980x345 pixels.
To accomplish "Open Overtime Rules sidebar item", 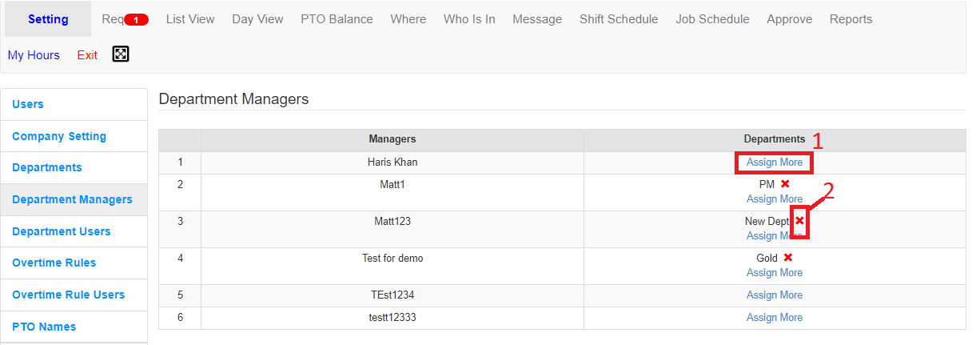I will pos(54,263).
